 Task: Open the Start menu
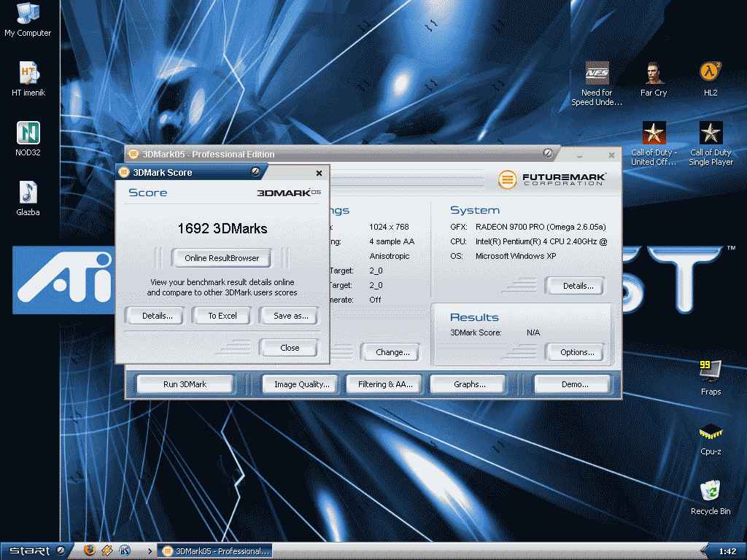(x=34, y=551)
